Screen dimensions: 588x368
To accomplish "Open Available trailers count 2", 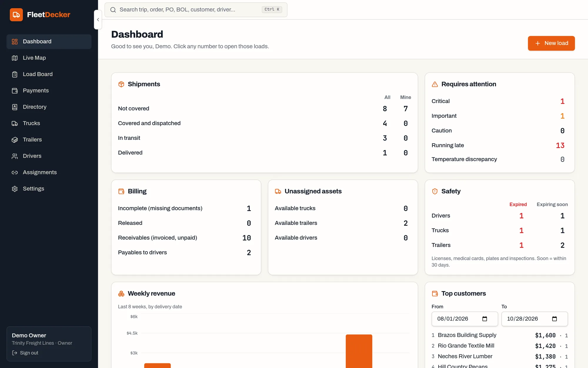I will pyautogui.click(x=406, y=223).
